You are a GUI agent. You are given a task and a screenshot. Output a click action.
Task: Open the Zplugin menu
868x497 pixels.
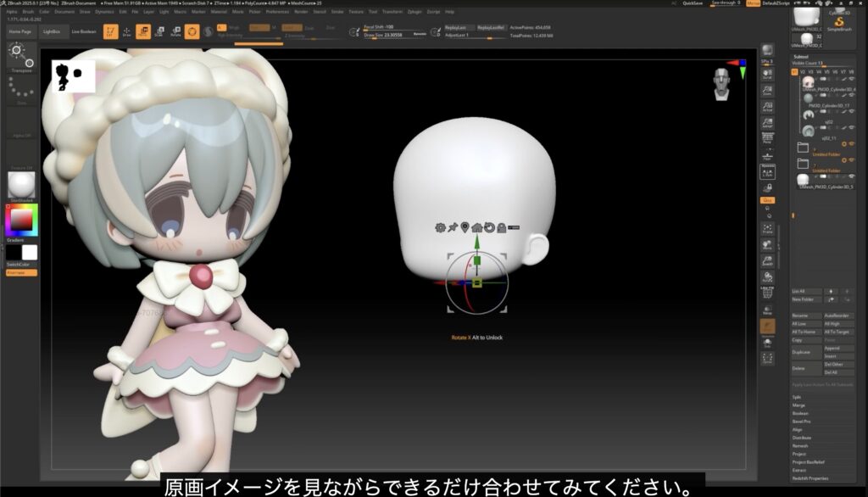pyautogui.click(x=415, y=12)
